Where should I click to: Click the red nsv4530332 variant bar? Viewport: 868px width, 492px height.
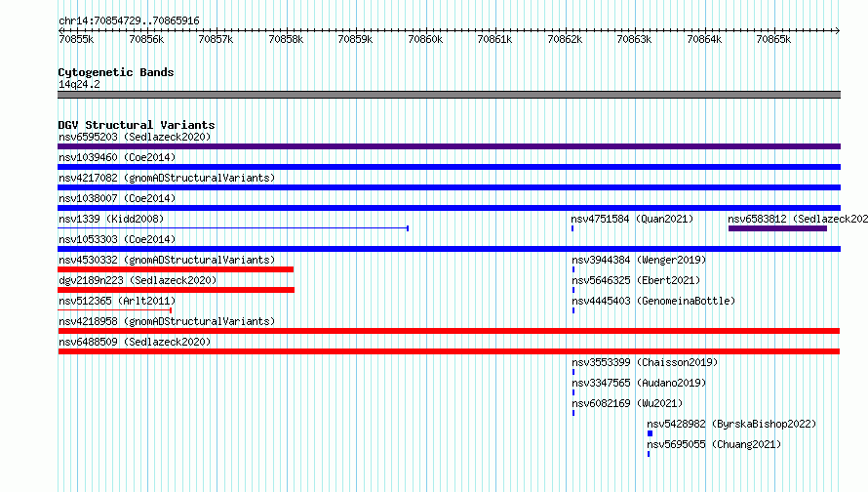(x=176, y=269)
